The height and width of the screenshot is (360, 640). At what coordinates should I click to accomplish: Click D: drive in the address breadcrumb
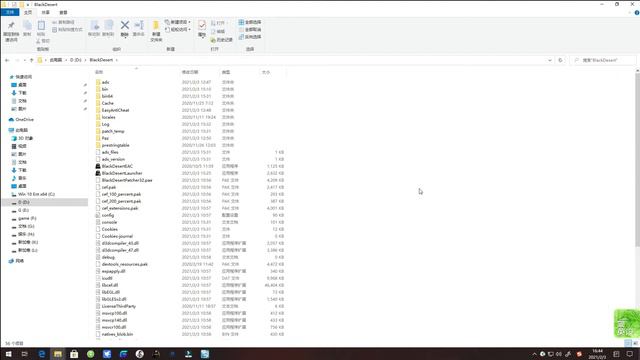tap(76, 60)
